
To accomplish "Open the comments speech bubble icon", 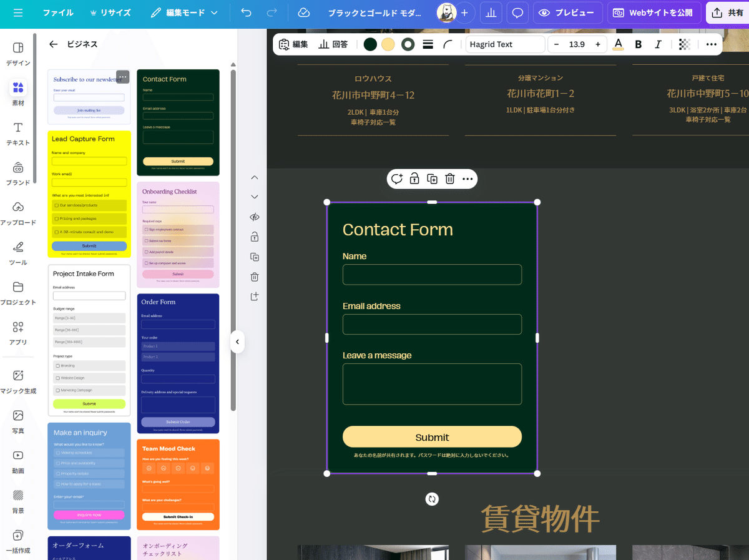I will (x=517, y=12).
